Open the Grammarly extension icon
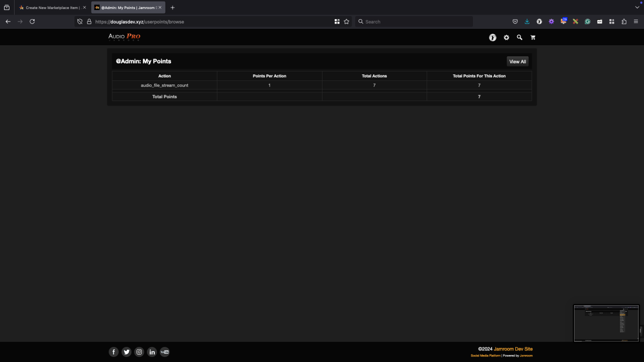This screenshot has height=362, width=644. pyautogui.click(x=587, y=22)
